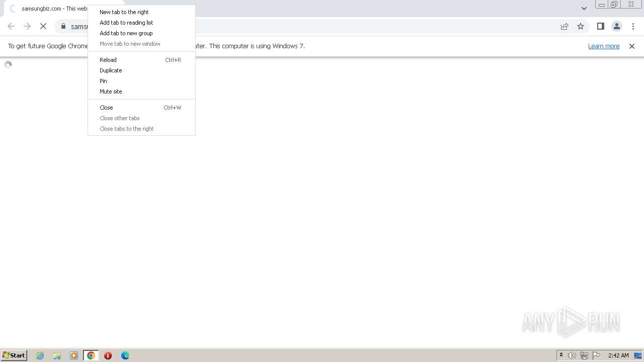The height and width of the screenshot is (362, 644).
Task: Bookmark this tab with star icon
Action: pyautogui.click(x=581, y=26)
